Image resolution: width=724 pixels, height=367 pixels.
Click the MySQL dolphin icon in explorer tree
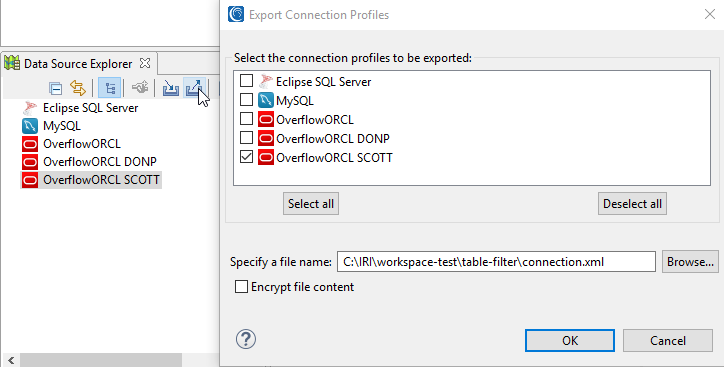(30, 126)
